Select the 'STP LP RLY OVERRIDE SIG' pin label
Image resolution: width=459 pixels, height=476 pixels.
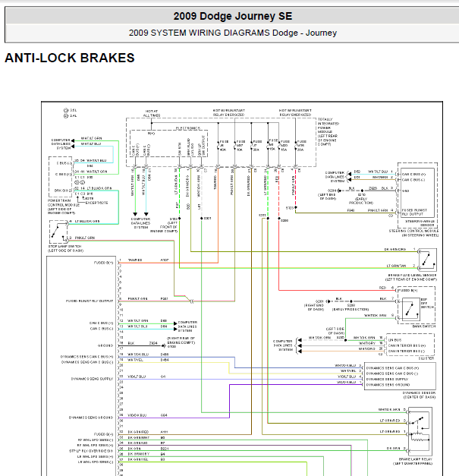point(91,451)
